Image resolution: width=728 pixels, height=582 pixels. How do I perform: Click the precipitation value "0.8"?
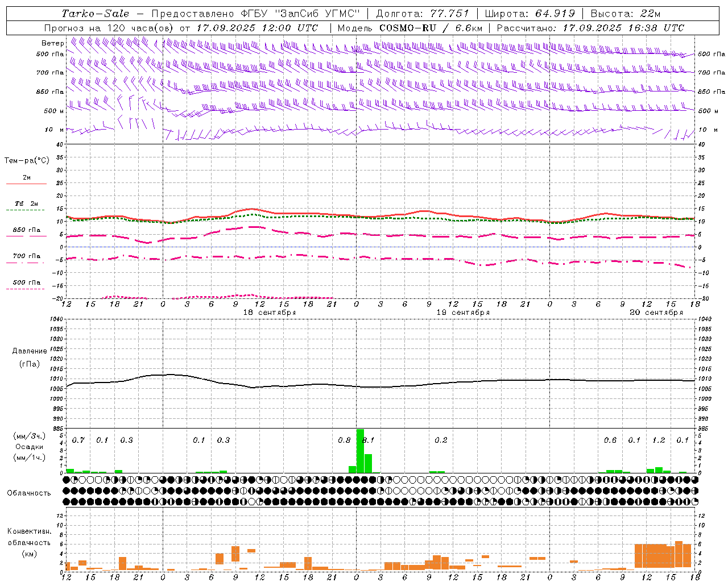click(344, 440)
